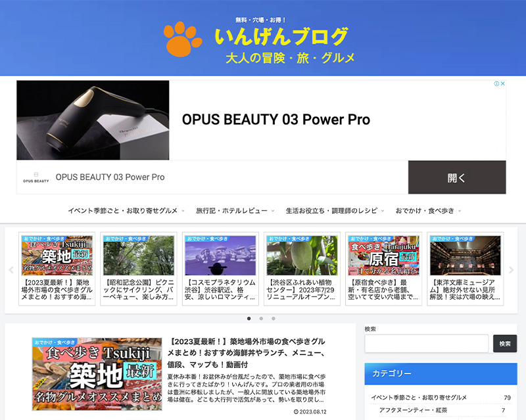The image size is (526, 420).
Task: Click the article excerpt starting 夏休み本番
Action: (x=247, y=388)
